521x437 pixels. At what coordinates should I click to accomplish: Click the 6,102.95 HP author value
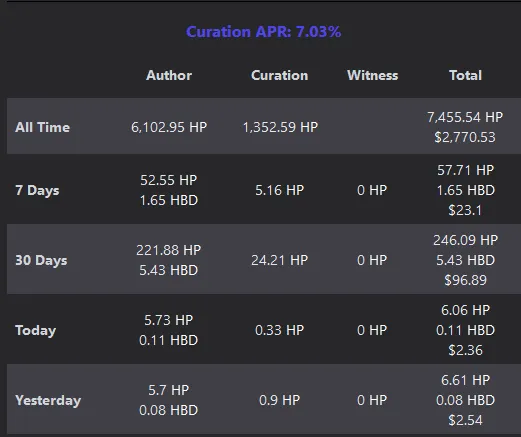(x=169, y=127)
